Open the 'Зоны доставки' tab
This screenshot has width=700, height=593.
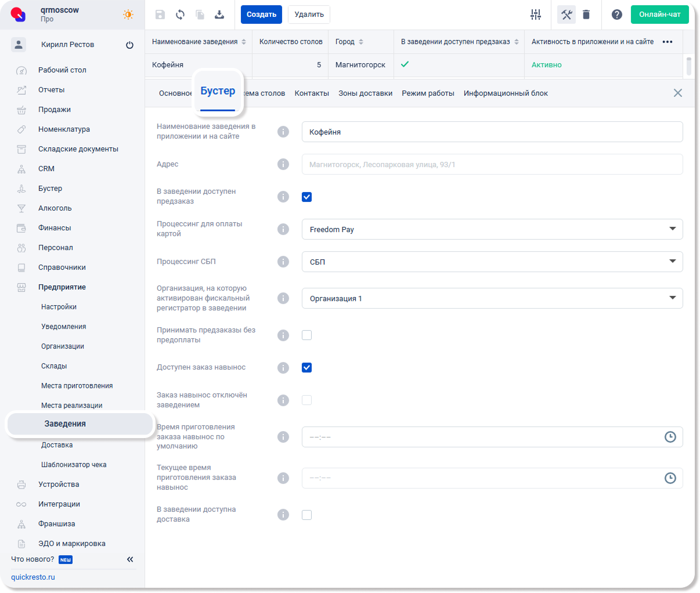click(365, 93)
